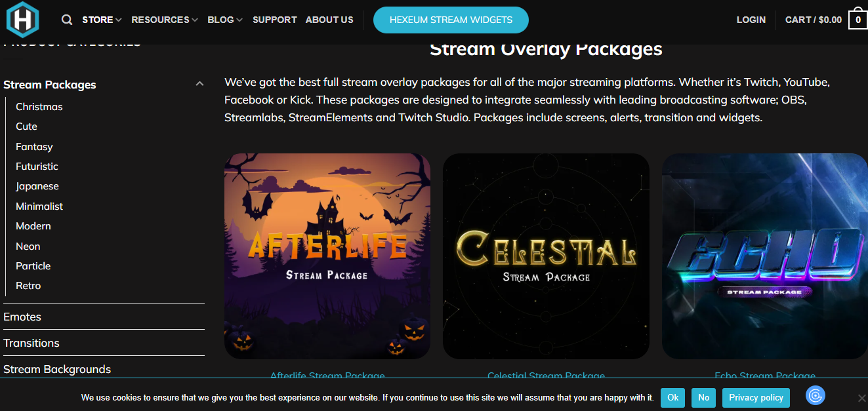
Task: Open the RESOURCES dropdown menu
Action: coord(165,20)
